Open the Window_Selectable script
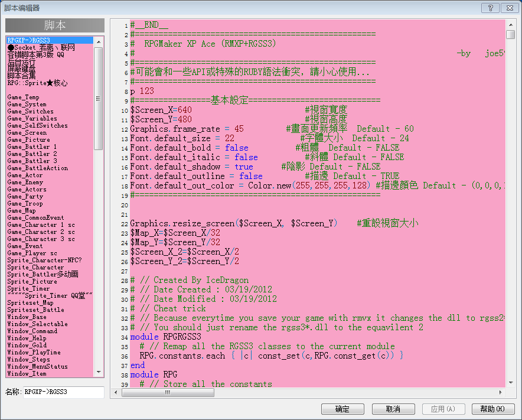Screen dimensions: 522x420 [50, 324]
